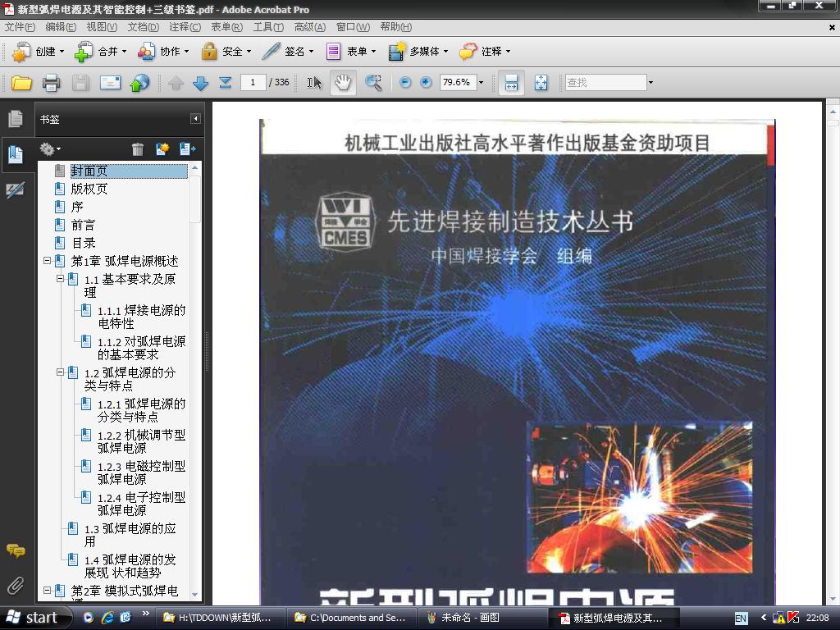This screenshot has width=840, height=630.
Task: Select the 目录 bookmark
Action: point(83,243)
